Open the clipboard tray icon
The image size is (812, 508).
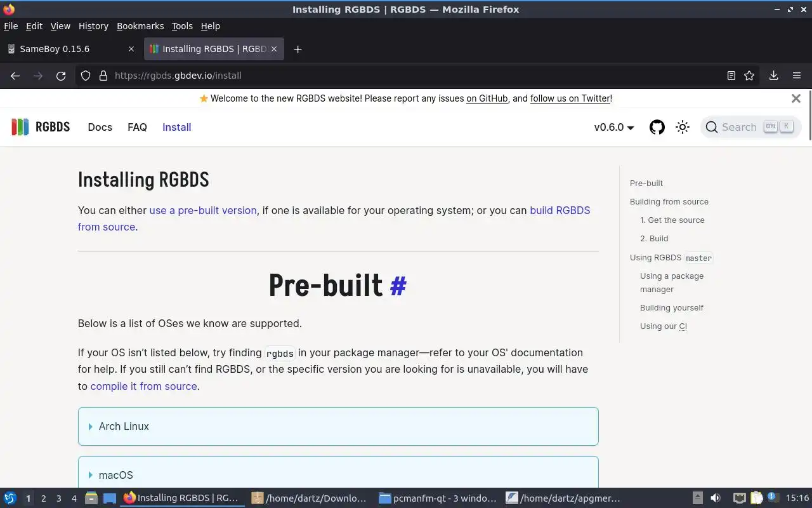coord(756,498)
